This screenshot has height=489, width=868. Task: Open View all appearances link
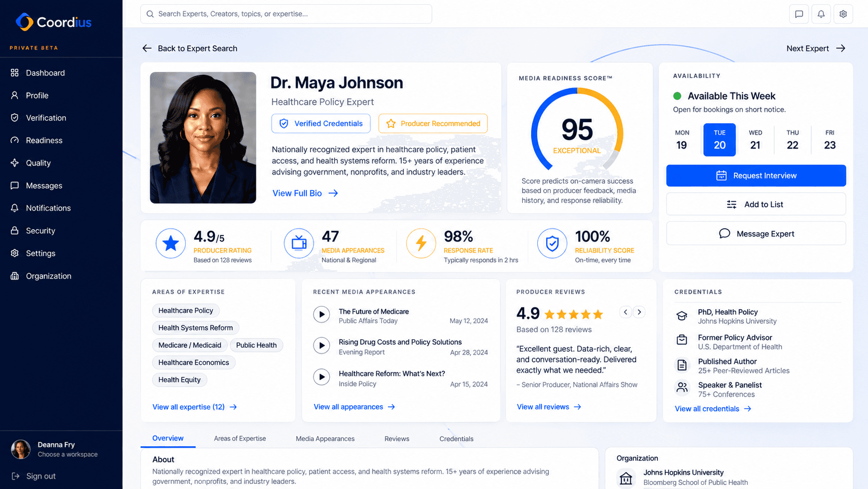[354, 407]
